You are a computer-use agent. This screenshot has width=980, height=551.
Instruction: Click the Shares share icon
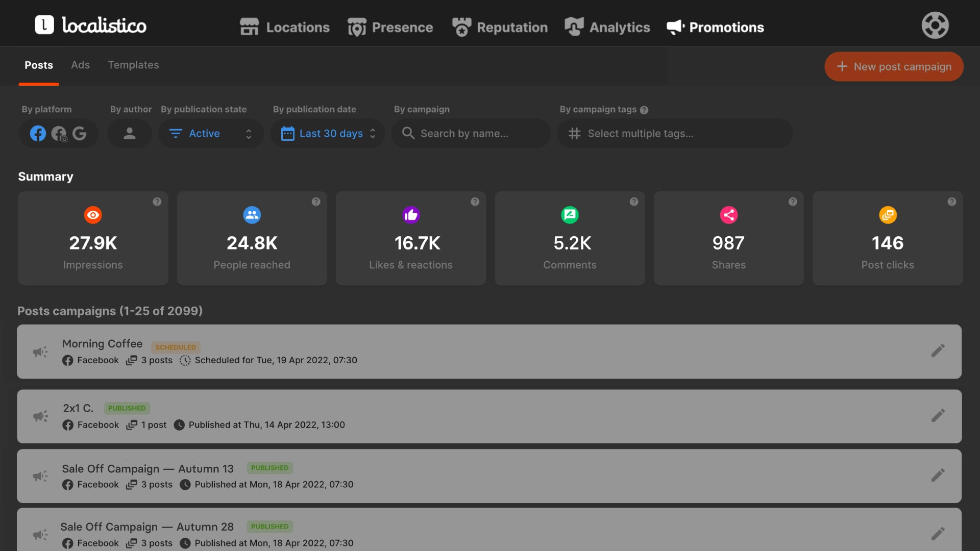click(728, 215)
